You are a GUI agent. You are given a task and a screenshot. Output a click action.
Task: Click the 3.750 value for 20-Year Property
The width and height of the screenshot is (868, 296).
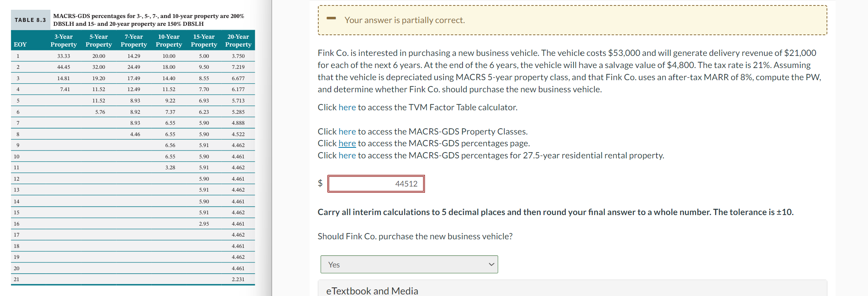(238, 56)
